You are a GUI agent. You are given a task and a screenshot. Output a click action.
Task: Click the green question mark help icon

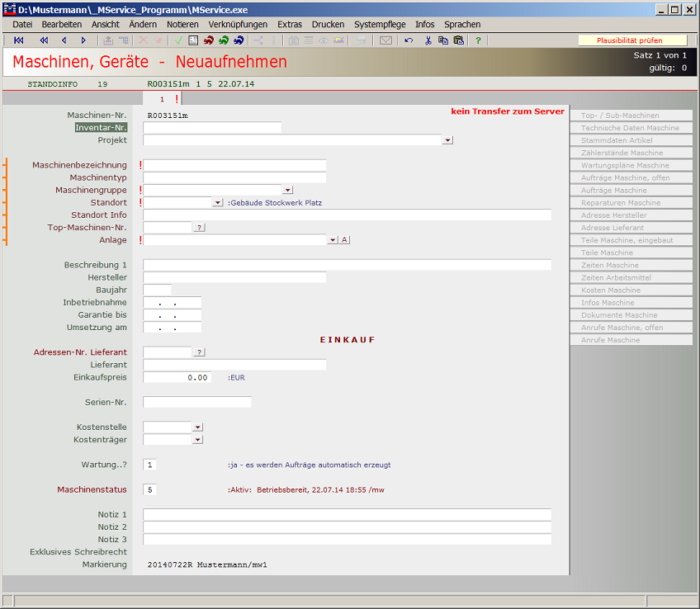(478, 40)
